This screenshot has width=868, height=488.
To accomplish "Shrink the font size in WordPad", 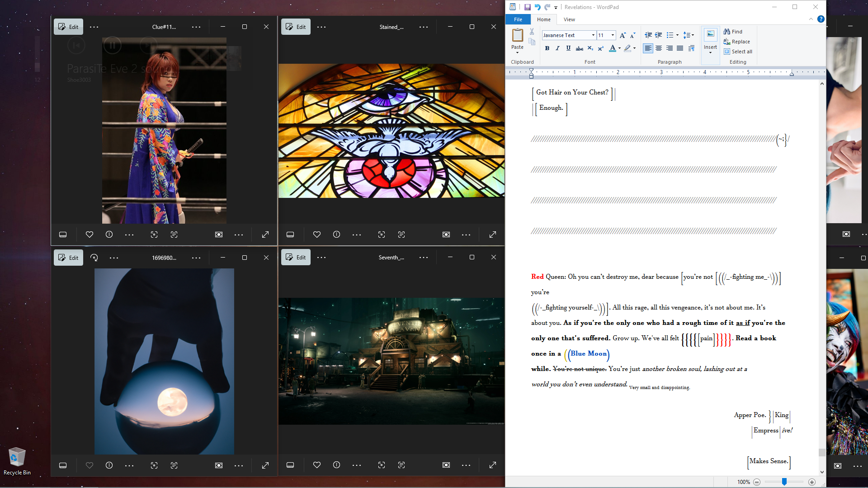I will [632, 35].
